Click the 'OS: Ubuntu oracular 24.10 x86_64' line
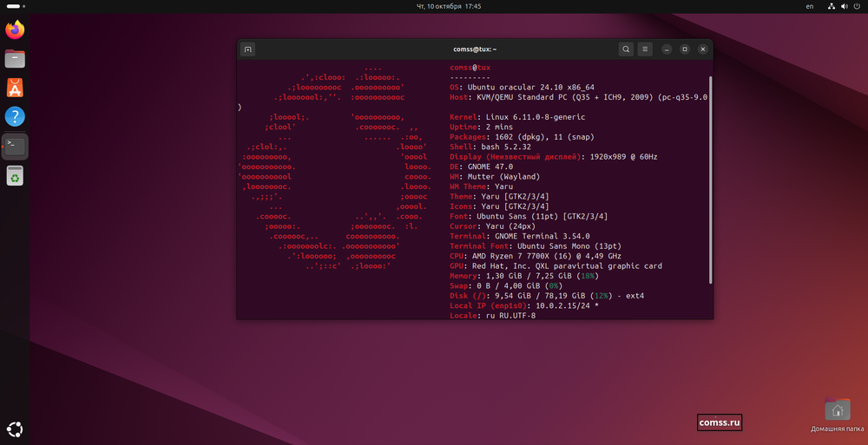The width and height of the screenshot is (868, 445). point(522,88)
